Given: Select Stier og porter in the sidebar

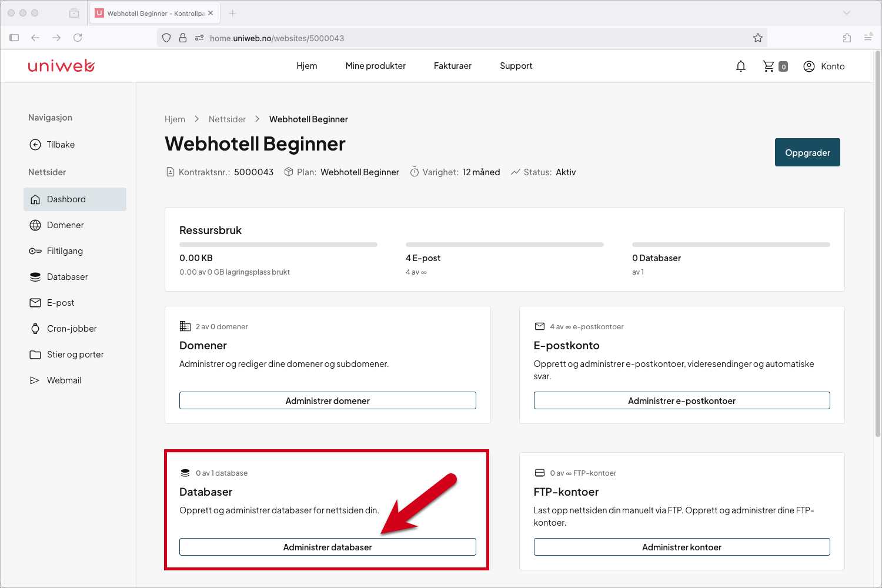Looking at the screenshot, I should (x=75, y=355).
